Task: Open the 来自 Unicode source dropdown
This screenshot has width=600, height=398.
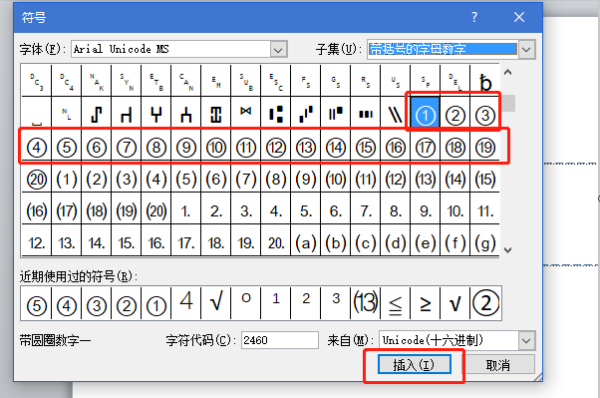Action: pyautogui.click(x=527, y=340)
